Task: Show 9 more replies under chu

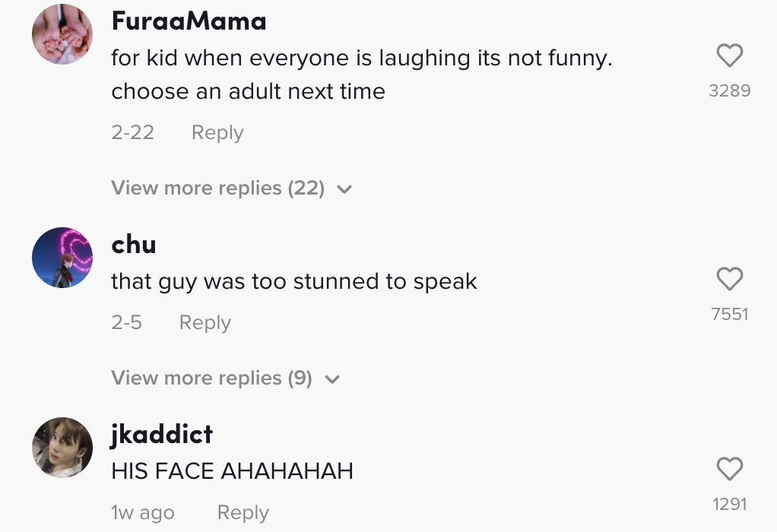Action: [211, 378]
